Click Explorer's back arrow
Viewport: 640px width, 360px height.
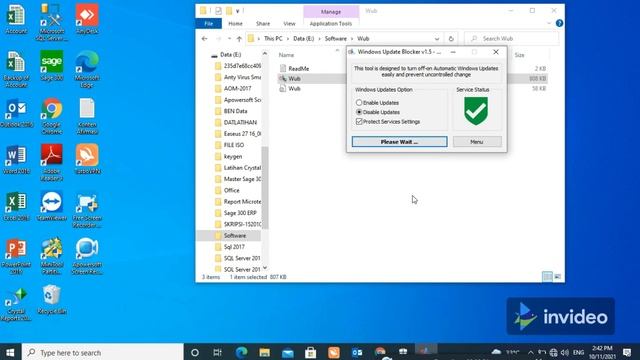pyautogui.click(x=204, y=39)
